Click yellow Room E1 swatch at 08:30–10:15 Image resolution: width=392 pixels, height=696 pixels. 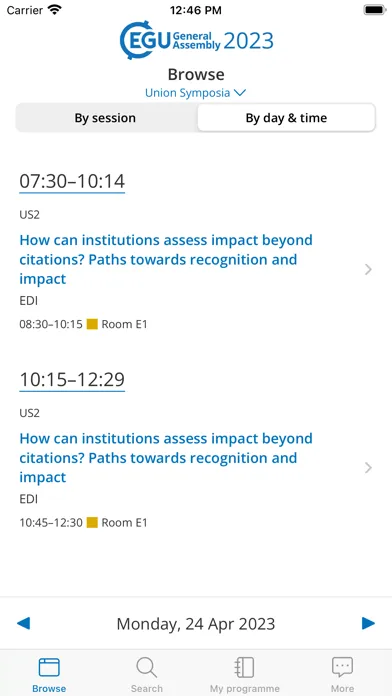(92, 324)
